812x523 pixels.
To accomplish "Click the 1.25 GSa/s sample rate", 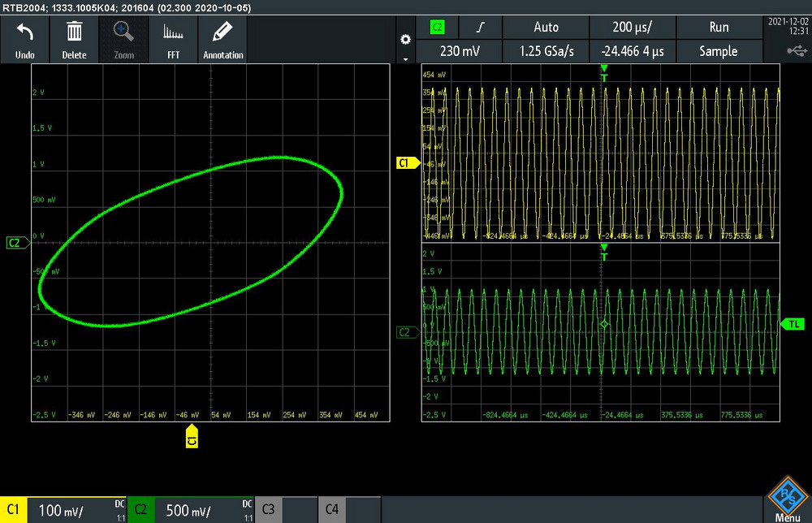I will [546, 51].
